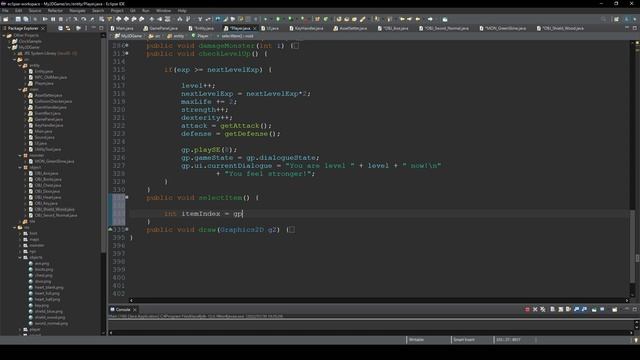Click the Run (green play) toolbar icon
The height and width of the screenshot is (360, 640).
(x=278, y=19)
